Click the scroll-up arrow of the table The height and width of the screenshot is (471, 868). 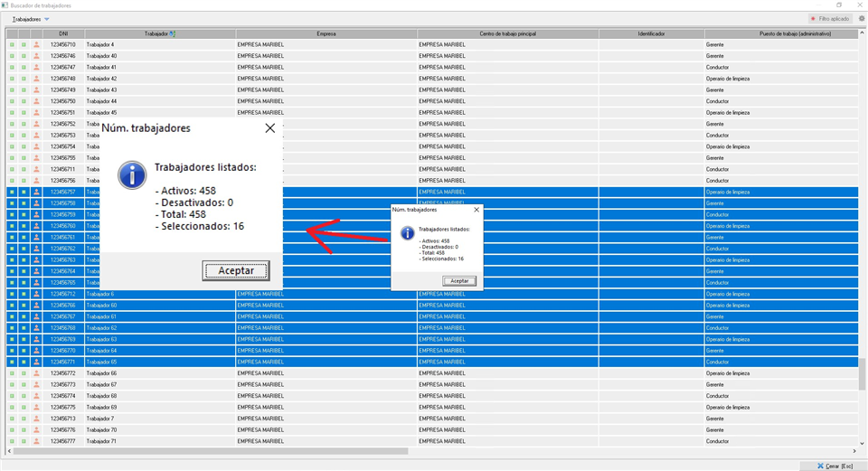coord(863,33)
